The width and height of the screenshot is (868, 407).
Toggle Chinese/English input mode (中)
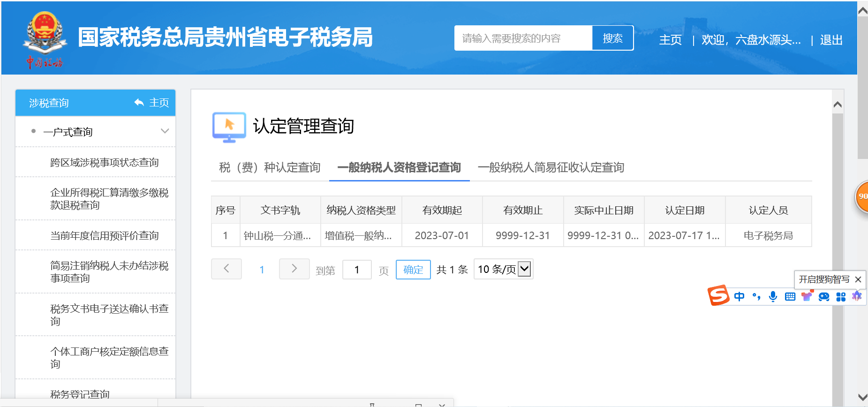(740, 296)
